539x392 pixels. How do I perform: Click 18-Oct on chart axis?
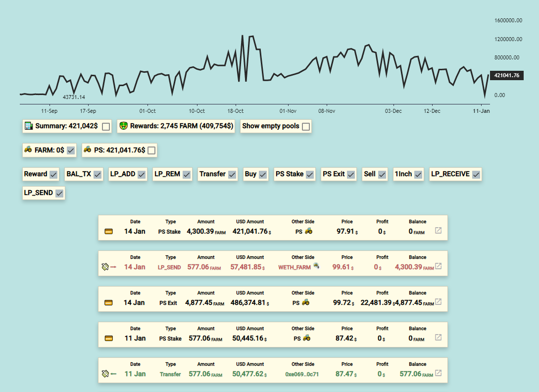coord(235,111)
